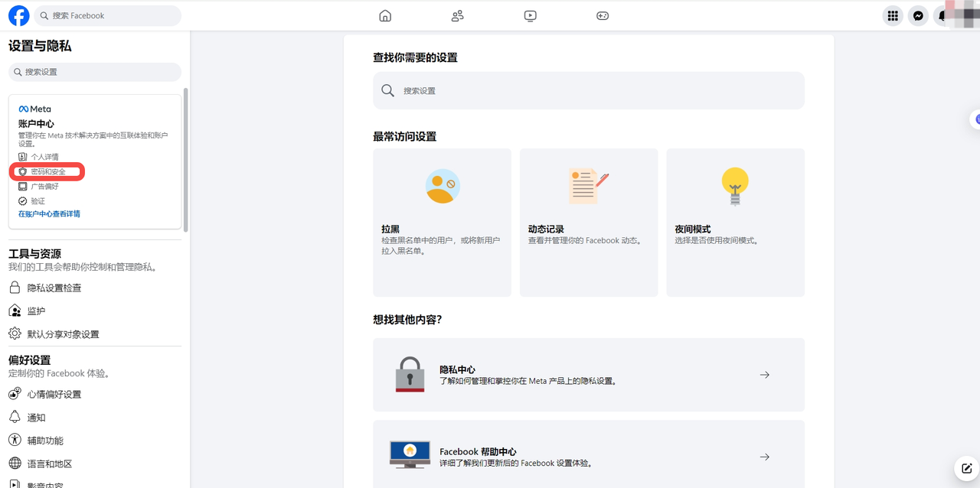Click the 设置与隐私 heading
Screen dimensions: 980x488
40,46
